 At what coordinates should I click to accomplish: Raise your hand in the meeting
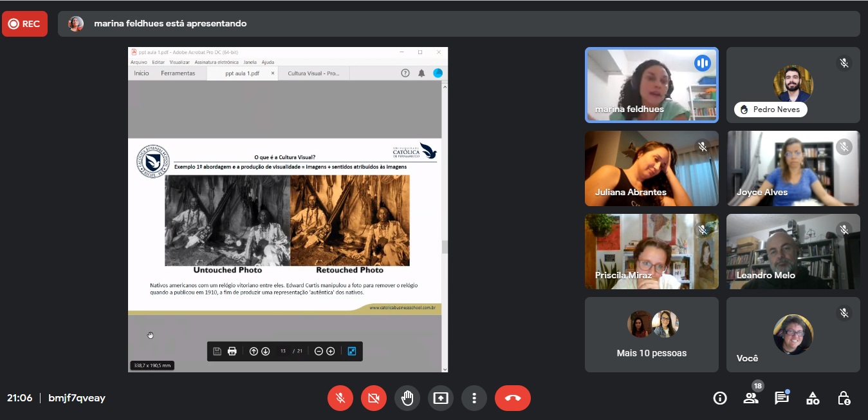pos(407,398)
